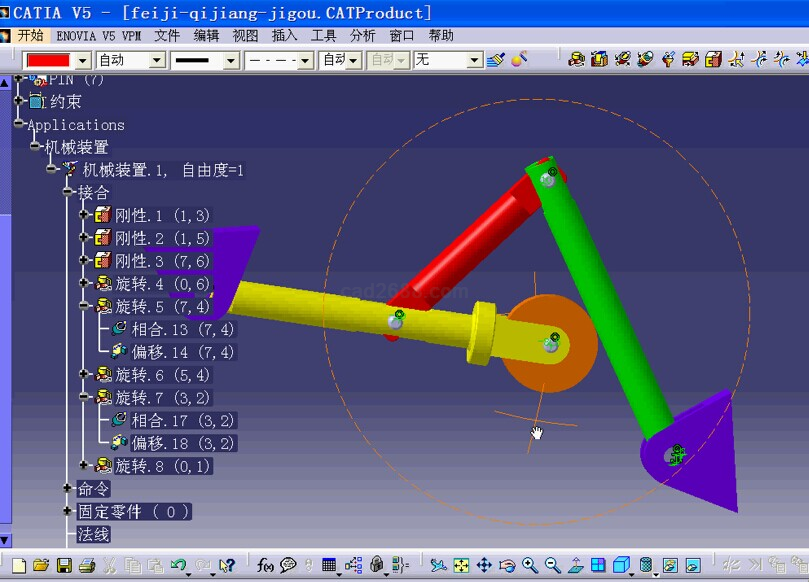This screenshot has height=582, width=809.
Task: Click the Formula f(x) icon
Action: pos(265,566)
